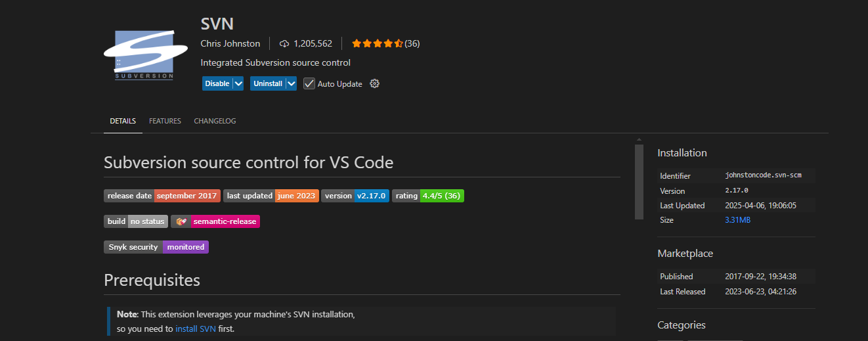Open the extension settings gear icon
The image size is (868, 341).
point(375,83)
